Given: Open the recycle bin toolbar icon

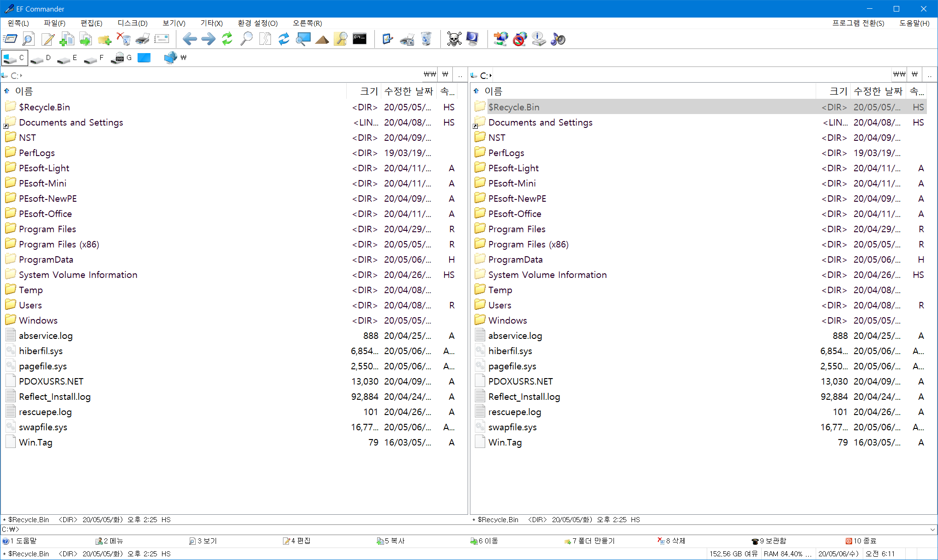Looking at the screenshot, I should coord(426,39).
